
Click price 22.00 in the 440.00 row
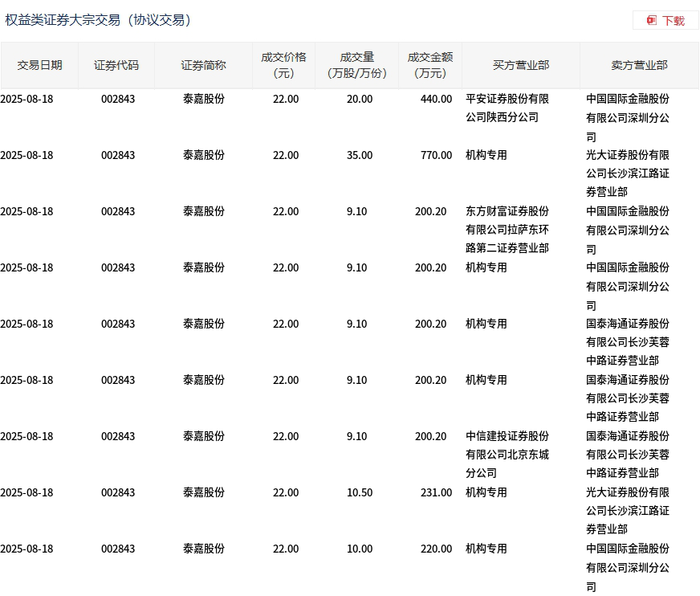pos(286,99)
